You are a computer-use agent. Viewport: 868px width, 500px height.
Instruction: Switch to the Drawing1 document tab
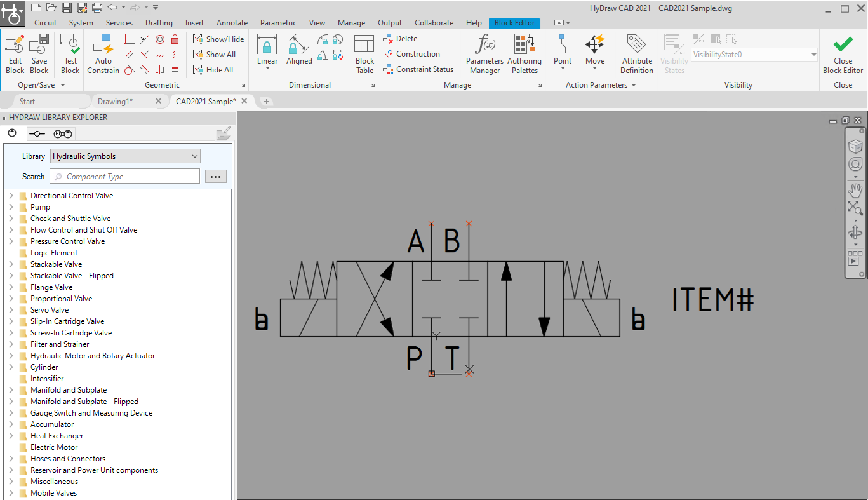click(115, 102)
